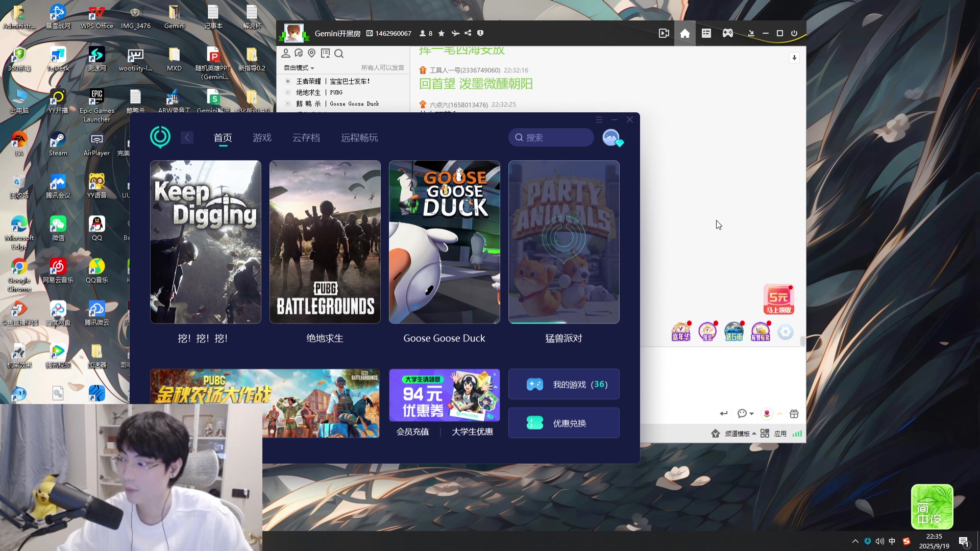The width and height of the screenshot is (980, 551).
Task: Click the 94元优惠券 student coupon banner
Action: (x=445, y=395)
